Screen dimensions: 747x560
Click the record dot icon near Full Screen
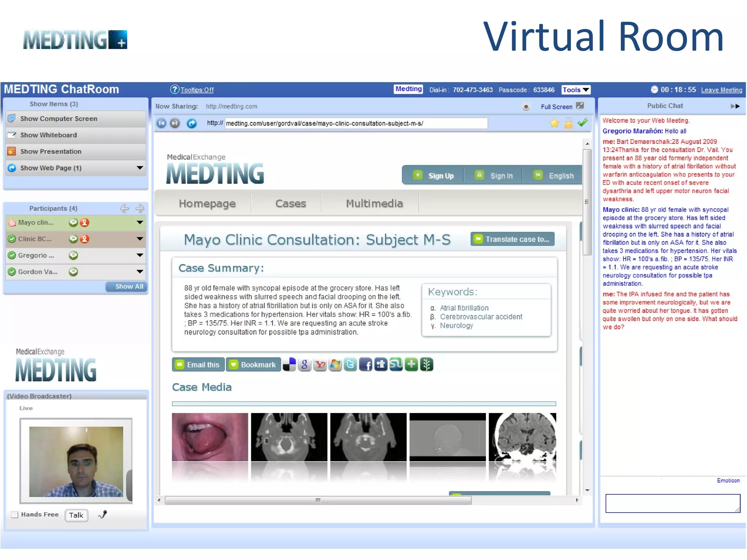coord(526,107)
